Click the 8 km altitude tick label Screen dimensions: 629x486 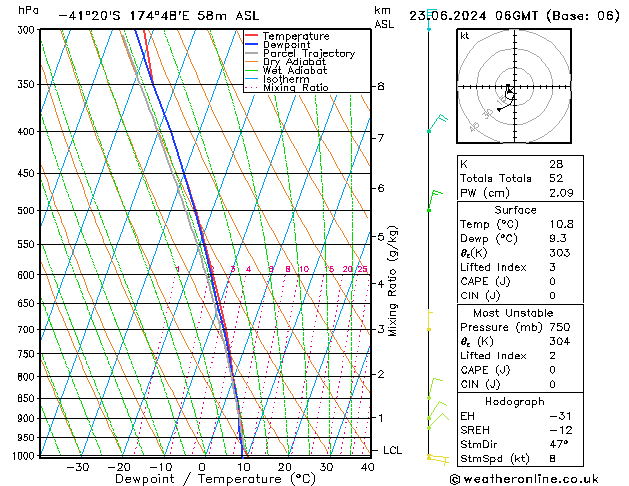point(381,86)
